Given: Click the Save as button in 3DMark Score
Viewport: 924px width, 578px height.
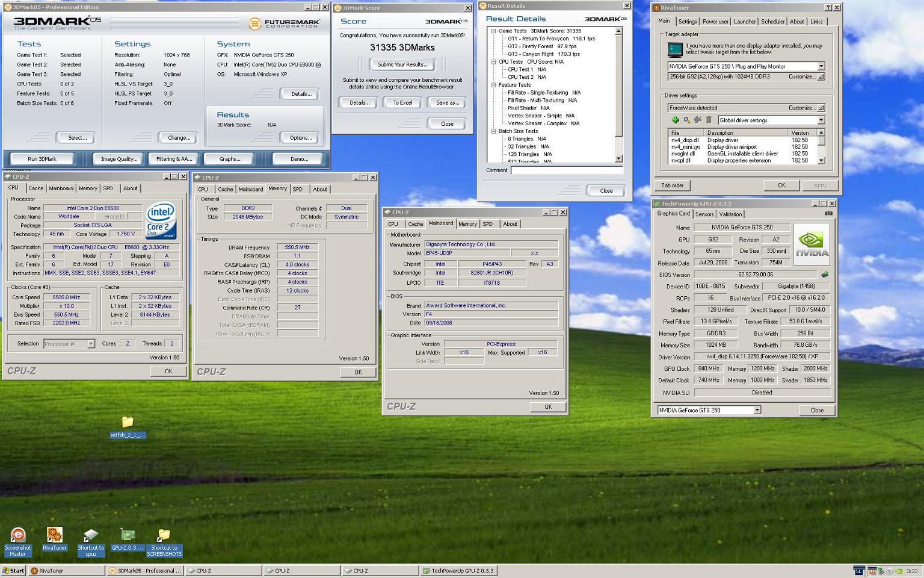Looking at the screenshot, I should tap(448, 102).
